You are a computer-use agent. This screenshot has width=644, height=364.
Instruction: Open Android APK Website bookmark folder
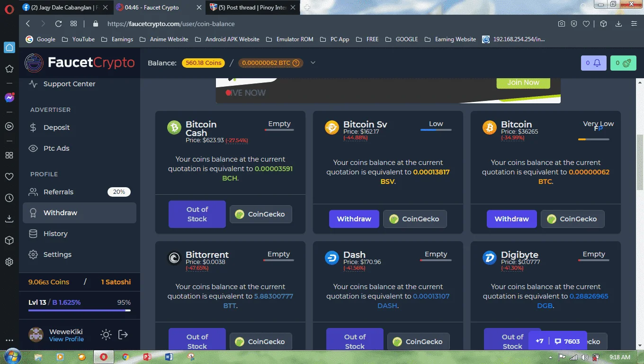(x=227, y=39)
